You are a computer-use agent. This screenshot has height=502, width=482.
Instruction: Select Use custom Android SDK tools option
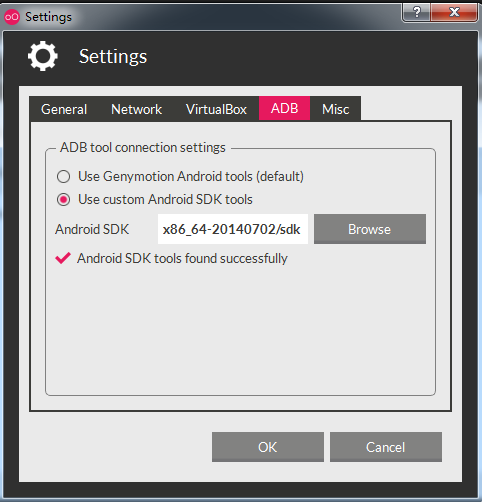click(x=63, y=200)
